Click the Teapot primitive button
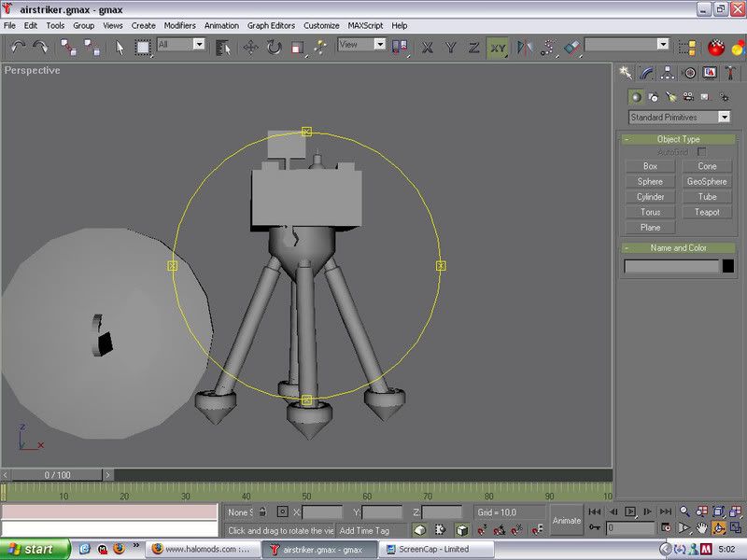The image size is (747, 560). (707, 212)
